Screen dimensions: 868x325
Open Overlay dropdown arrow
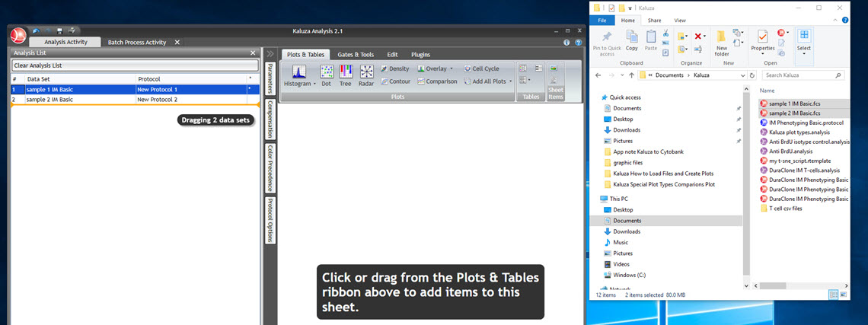tap(452, 69)
